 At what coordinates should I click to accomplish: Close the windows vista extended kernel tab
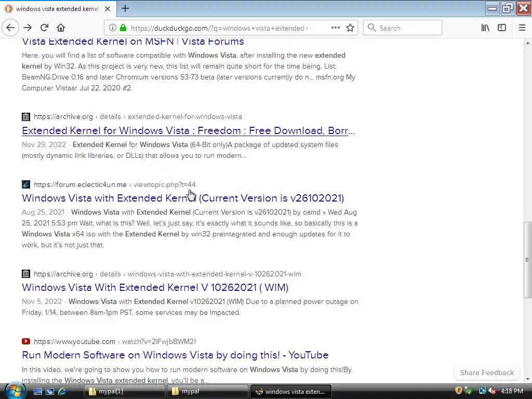tap(108, 9)
